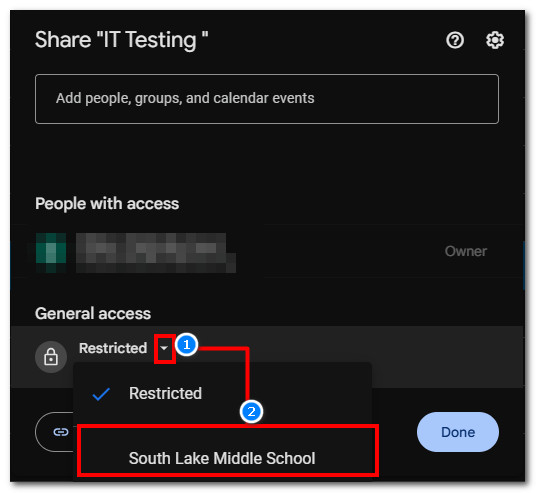Click the Owner role label
The image size is (536, 493).
(466, 251)
